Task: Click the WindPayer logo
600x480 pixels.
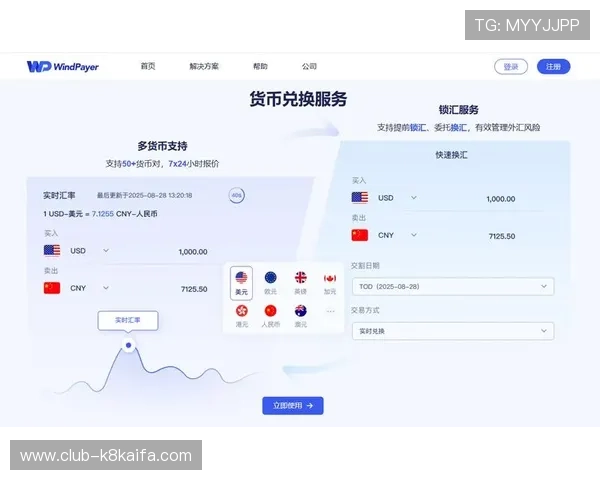Action: coord(63,67)
